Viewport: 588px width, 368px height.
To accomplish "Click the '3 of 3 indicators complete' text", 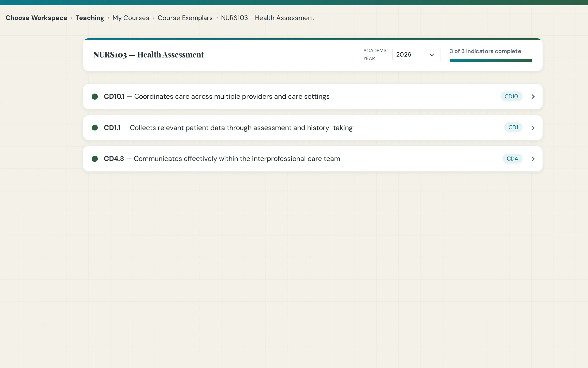I will (485, 51).
